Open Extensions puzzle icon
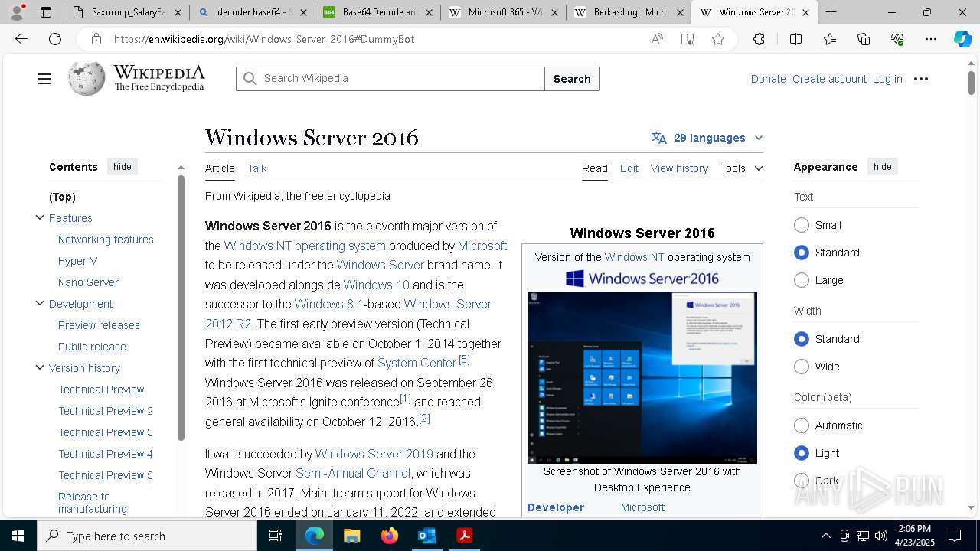 (x=759, y=39)
